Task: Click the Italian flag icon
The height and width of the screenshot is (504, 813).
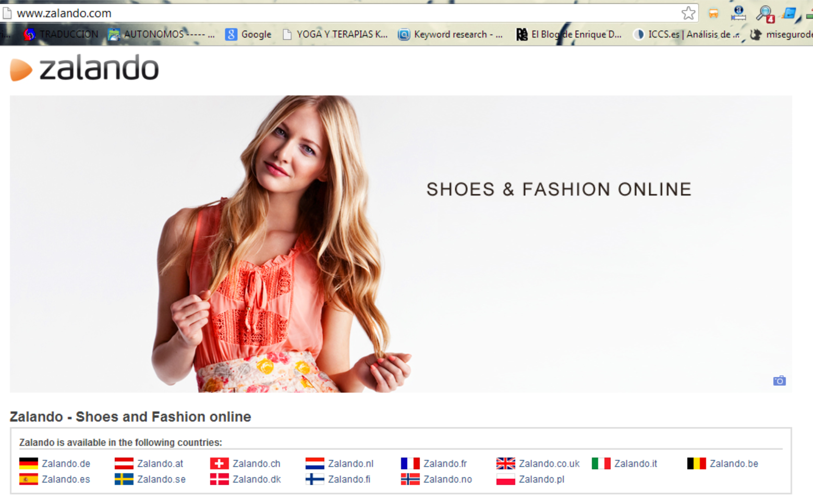Action: (601, 463)
